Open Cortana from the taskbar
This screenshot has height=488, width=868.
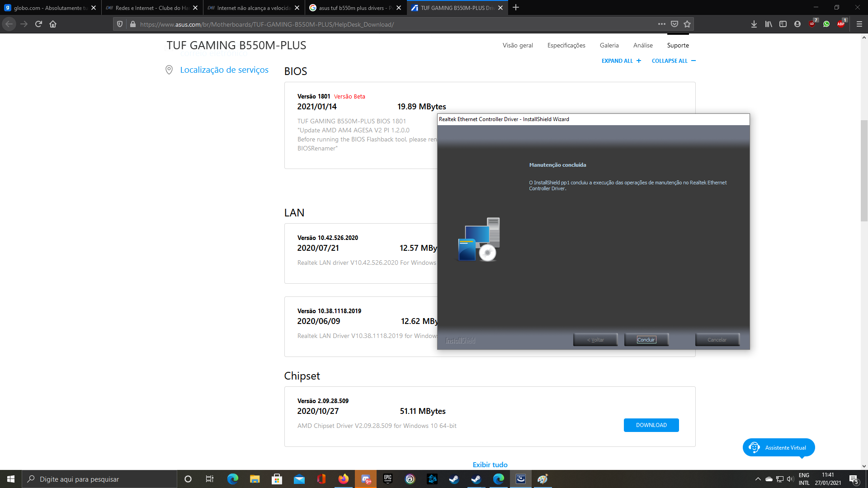coord(188,479)
